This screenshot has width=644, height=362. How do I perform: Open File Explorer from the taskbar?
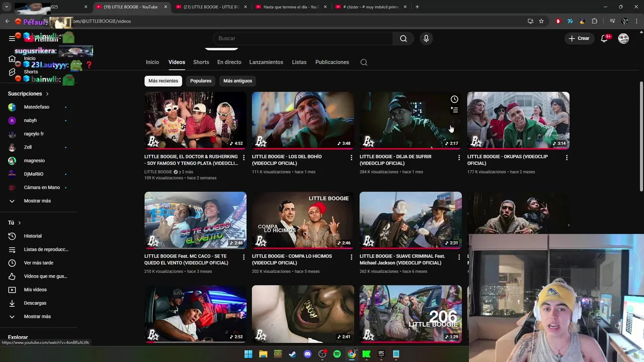pyautogui.click(x=263, y=354)
